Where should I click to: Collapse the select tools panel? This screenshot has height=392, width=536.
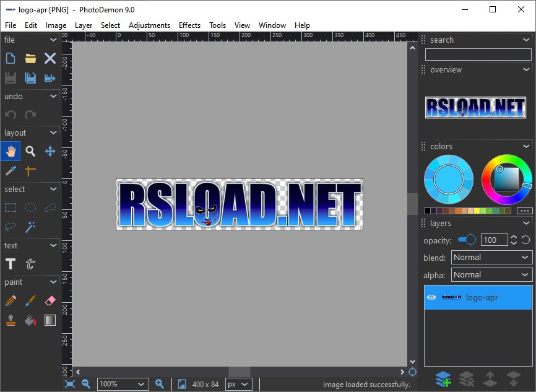53,189
